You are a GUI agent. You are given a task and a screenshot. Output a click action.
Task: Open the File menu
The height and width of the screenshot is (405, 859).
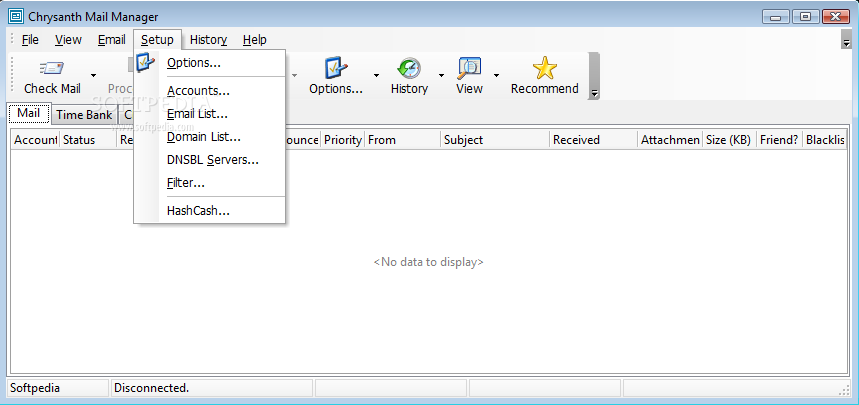tap(30, 39)
